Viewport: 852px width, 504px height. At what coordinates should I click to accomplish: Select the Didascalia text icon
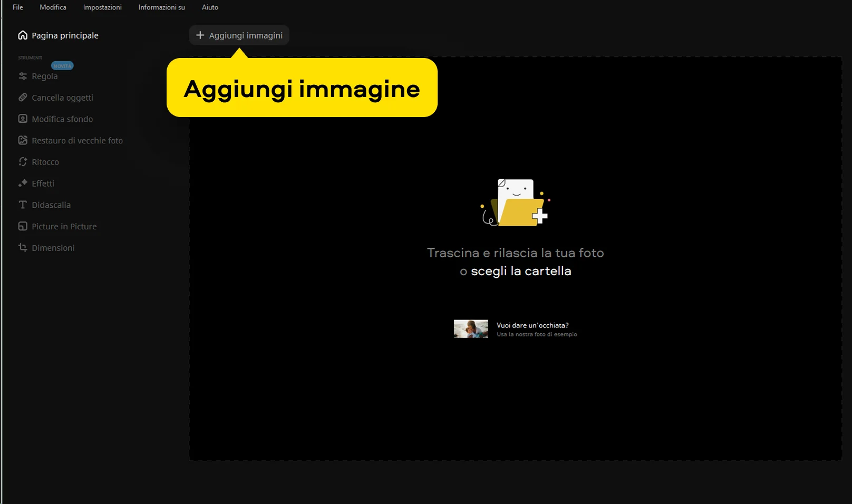coord(23,205)
